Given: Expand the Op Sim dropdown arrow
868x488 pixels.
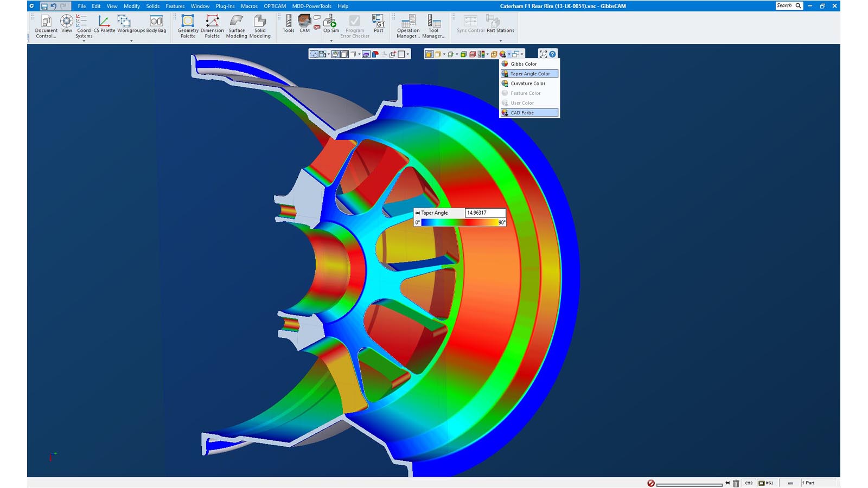Looking at the screenshot, I should (331, 41).
